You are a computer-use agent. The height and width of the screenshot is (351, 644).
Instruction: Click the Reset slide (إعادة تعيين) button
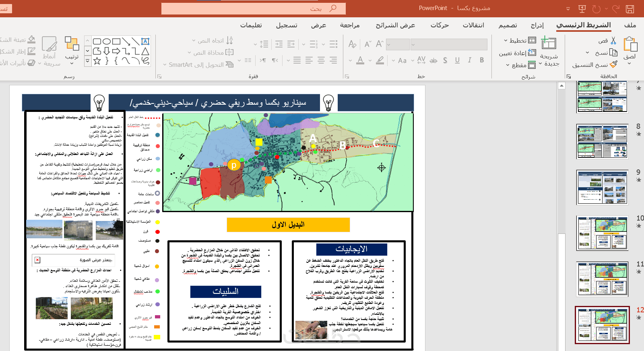click(x=518, y=53)
